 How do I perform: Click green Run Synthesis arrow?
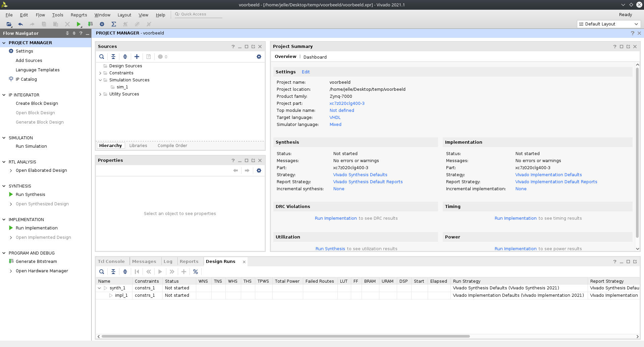click(x=11, y=194)
